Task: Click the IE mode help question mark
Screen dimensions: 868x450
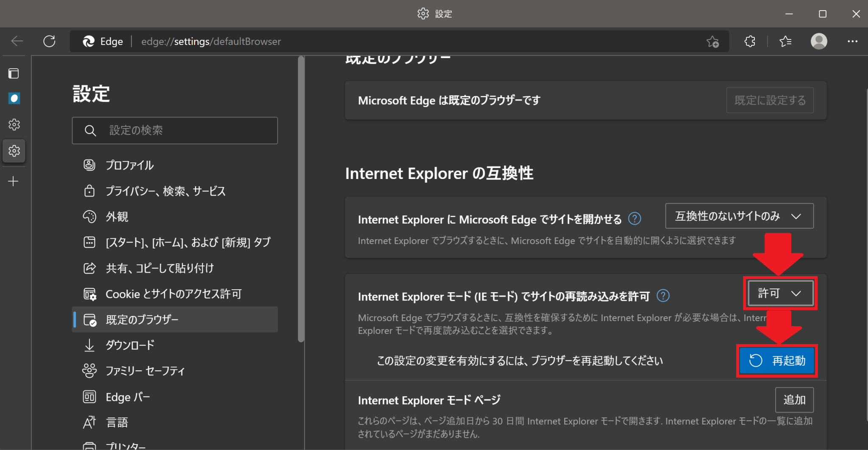Action: [663, 296]
